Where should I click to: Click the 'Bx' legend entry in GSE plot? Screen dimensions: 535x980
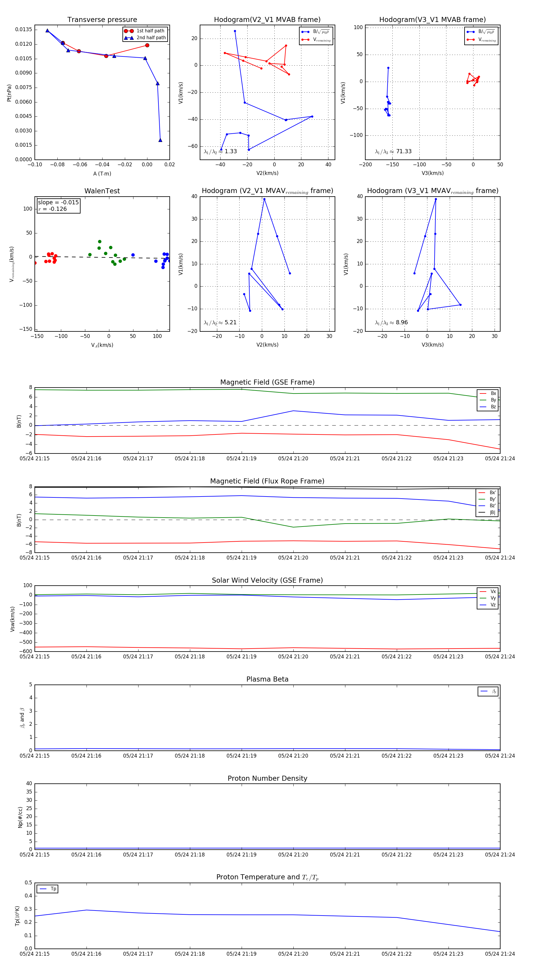[x=488, y=393]
